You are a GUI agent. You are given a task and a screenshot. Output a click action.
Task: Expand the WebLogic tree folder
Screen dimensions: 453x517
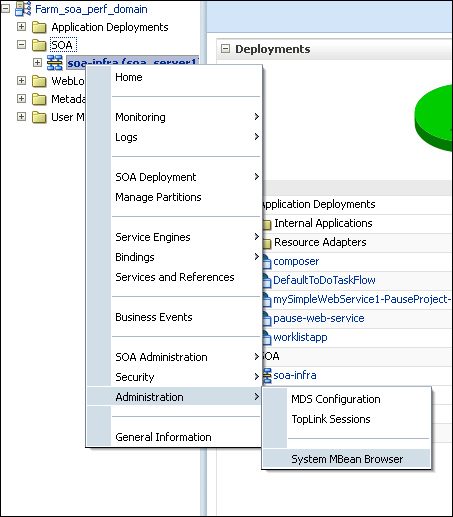[x=21, y=80]
